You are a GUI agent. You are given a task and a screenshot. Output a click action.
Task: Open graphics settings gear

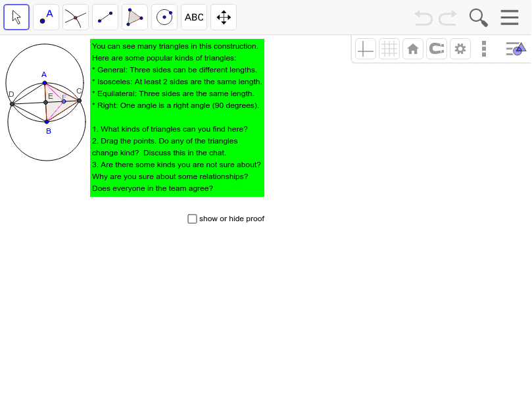[460, 49]
